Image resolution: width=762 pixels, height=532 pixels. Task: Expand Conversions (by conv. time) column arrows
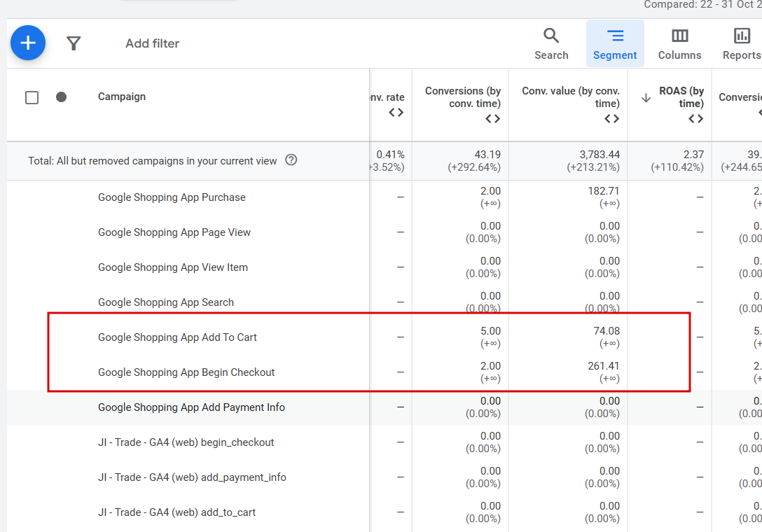(x=493, y=119)
